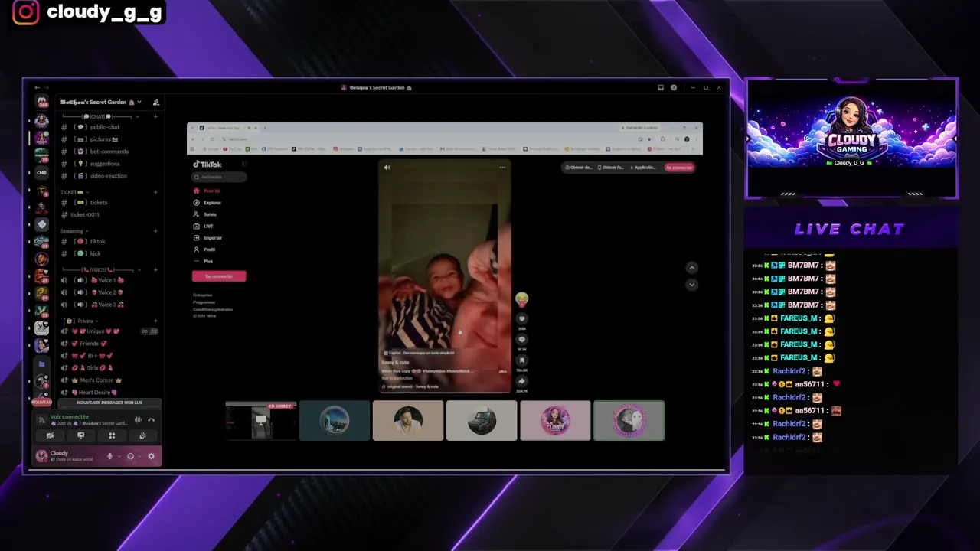Toggle camera on in voice panel
Viewport: 980px width, 551px height.
tap(50, 435)
